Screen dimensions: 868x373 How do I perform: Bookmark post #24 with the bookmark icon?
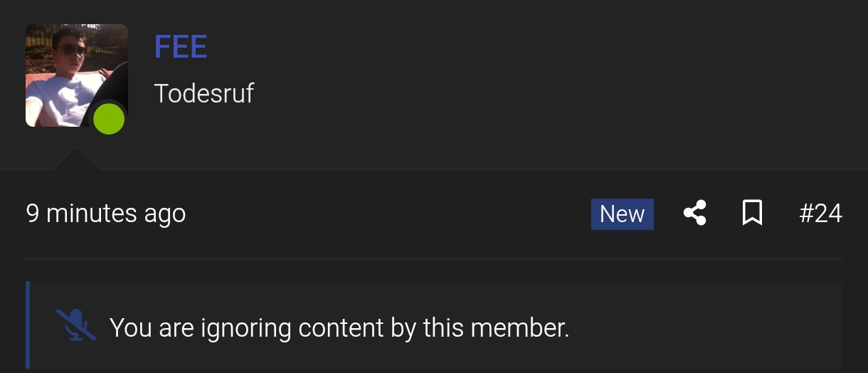point(752,214)
